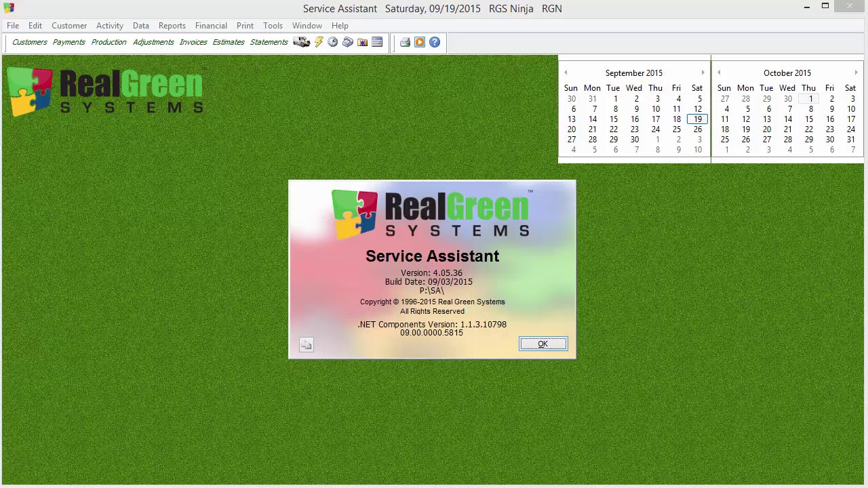This screenshot has width=868, height=488.
Task: Click the Adjustments toolbar link
Action: point(153,42)
